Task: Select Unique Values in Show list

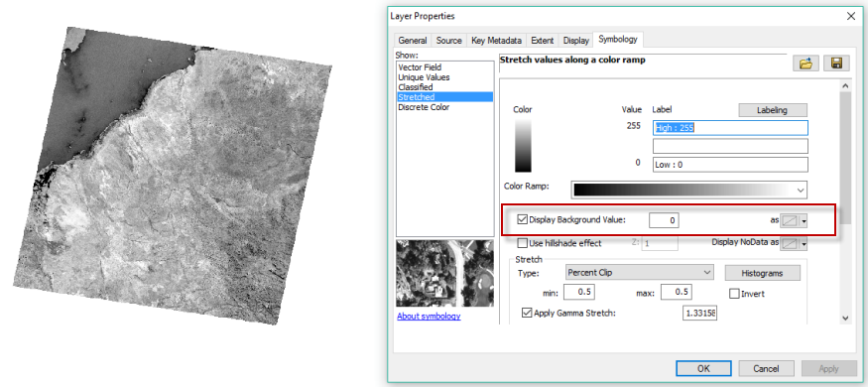Action: pyautogui.click(x=444, y=77)
